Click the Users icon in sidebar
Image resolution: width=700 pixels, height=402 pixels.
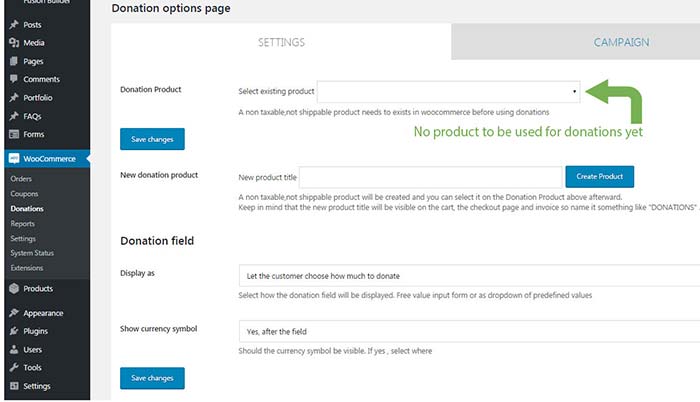click(13, 350)
